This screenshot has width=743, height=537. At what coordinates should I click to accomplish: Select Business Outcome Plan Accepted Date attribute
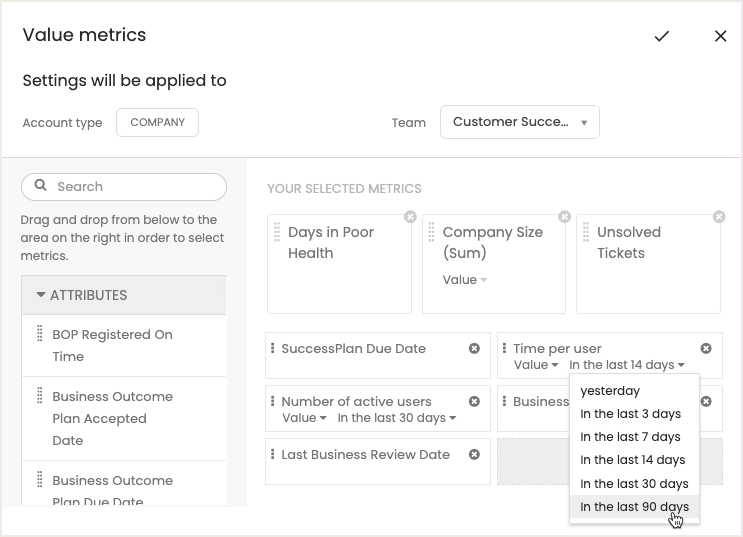coord(112,418)
